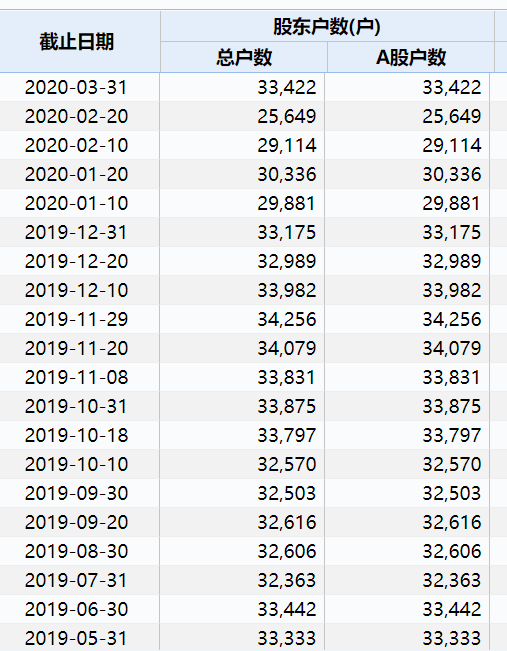Select the 总户数 column header
The image size is (507, 651).
[x=244, y=57]
